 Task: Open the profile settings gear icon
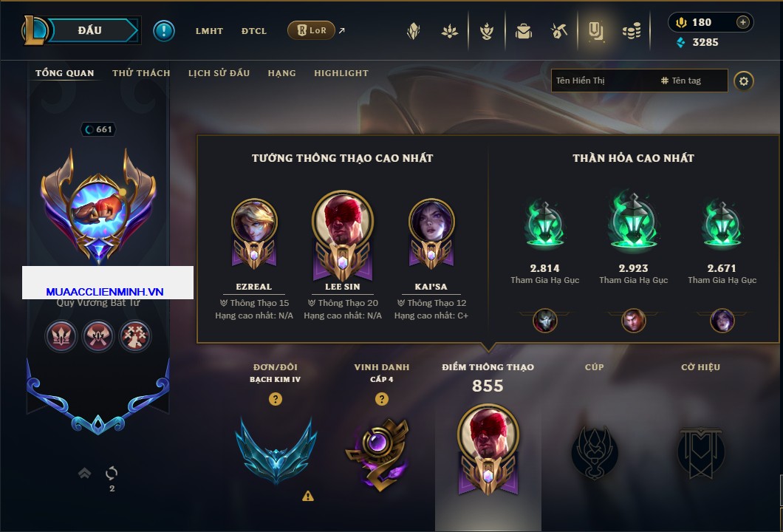[744, 81]
